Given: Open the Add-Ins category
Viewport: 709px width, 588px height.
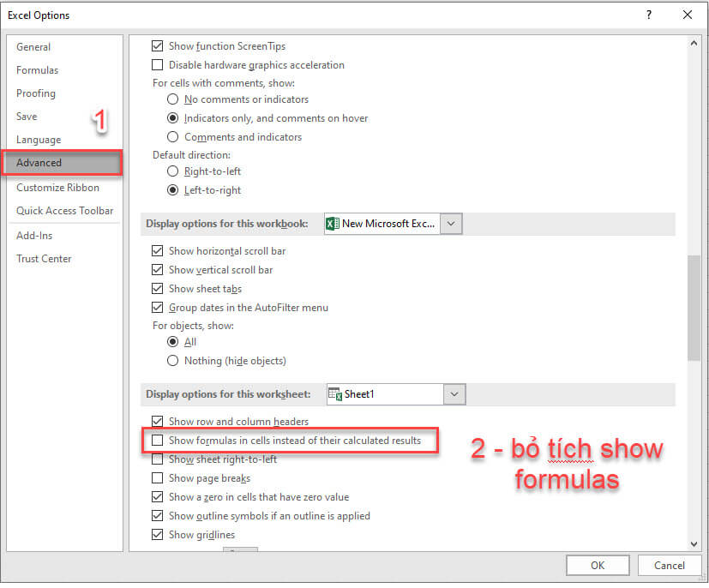Looking at the screenshot, I should coord(34,236).
